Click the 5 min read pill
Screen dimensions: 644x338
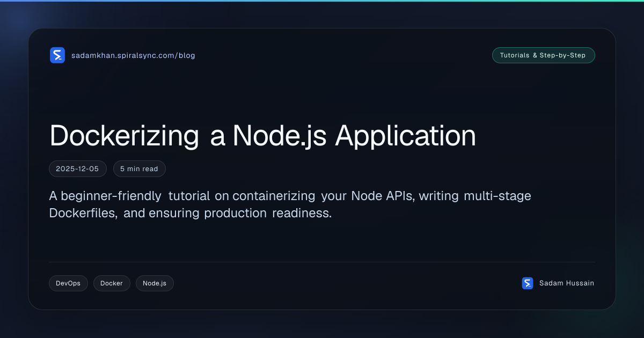pyautogui.click(x=140, y=168)
